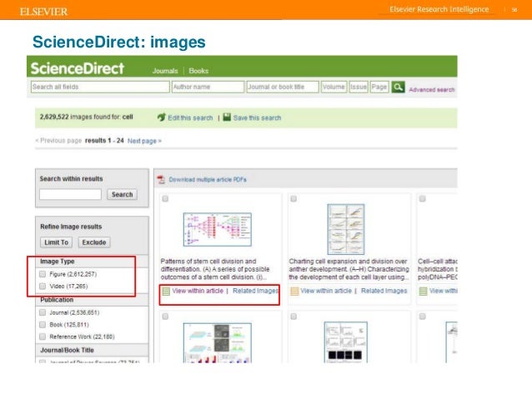532x399 pixels.
Task: Click the Advanced search link
Action: (x=432, y=89)
